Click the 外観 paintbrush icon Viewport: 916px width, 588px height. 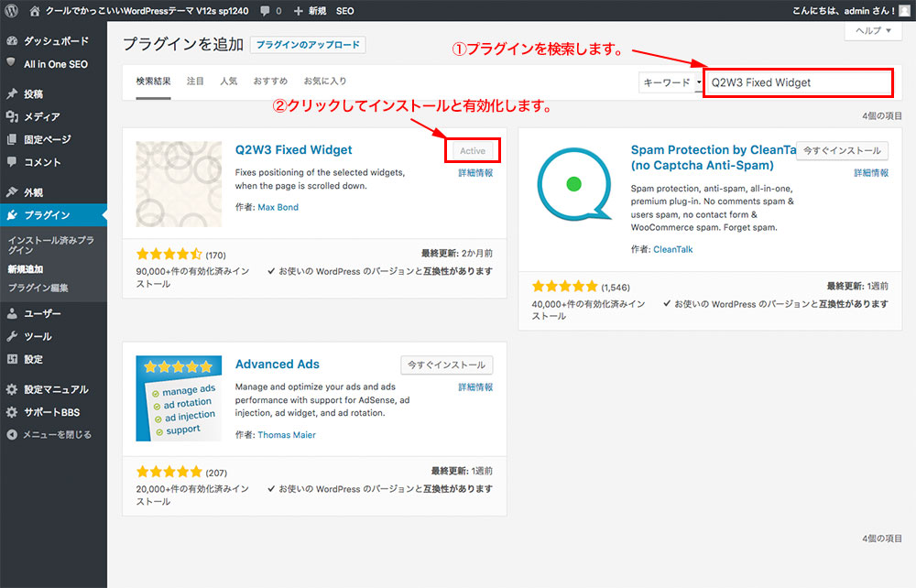tap(12, 192)
